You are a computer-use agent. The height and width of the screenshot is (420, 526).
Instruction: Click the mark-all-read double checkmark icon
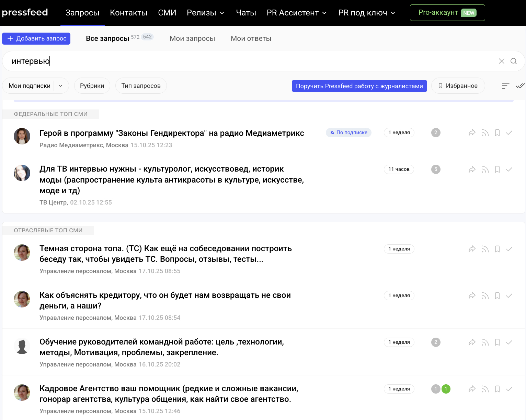[x=519, y=85]
